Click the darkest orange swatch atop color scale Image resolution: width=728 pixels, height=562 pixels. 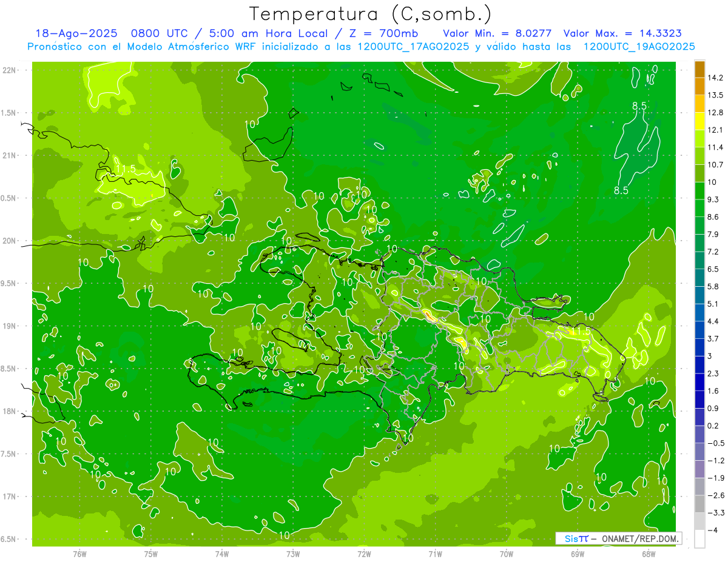tap(699, 69)
